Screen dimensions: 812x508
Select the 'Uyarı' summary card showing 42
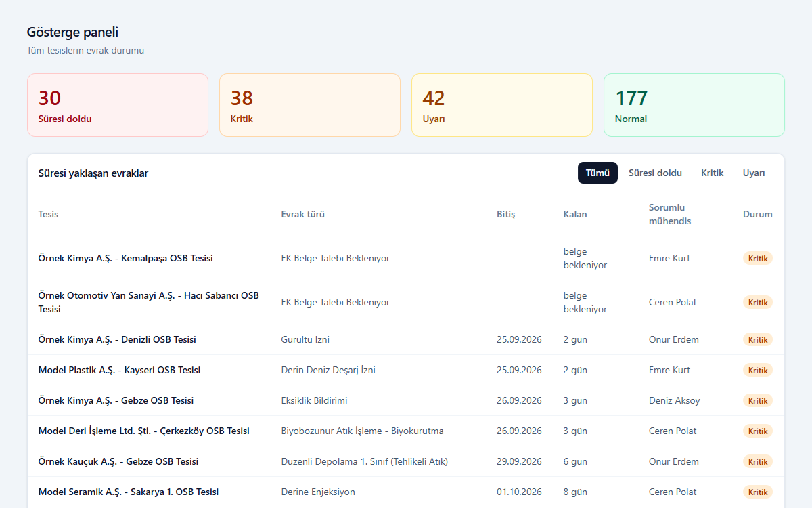click(502, 105)
